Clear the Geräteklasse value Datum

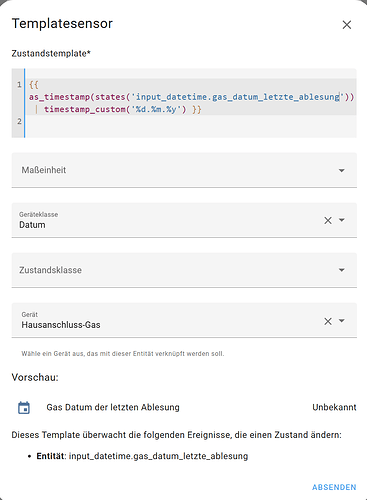328,220
